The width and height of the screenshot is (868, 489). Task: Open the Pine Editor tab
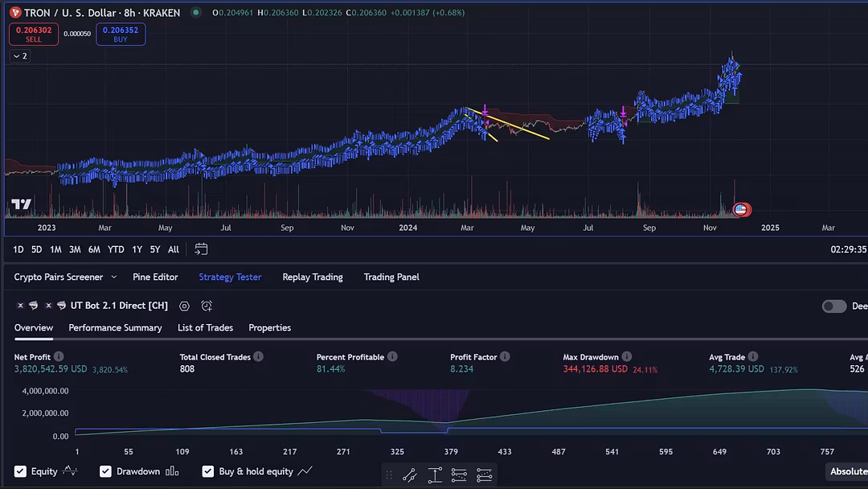click(155, 277)
